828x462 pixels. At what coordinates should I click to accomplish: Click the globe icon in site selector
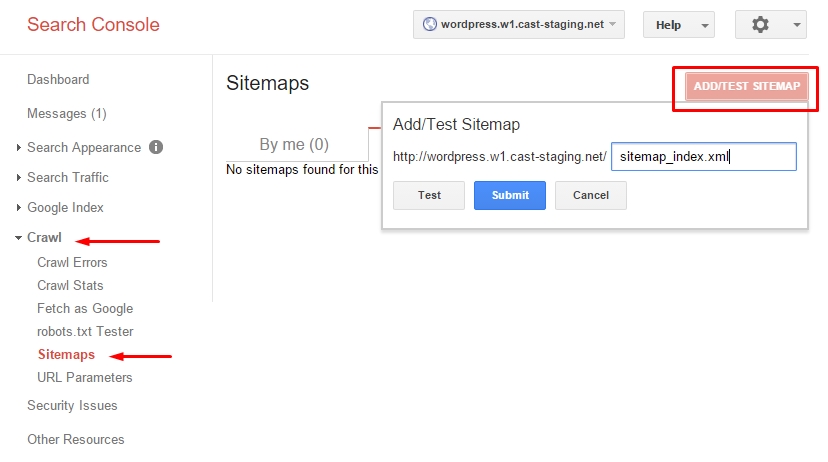(x=430, y=24)
